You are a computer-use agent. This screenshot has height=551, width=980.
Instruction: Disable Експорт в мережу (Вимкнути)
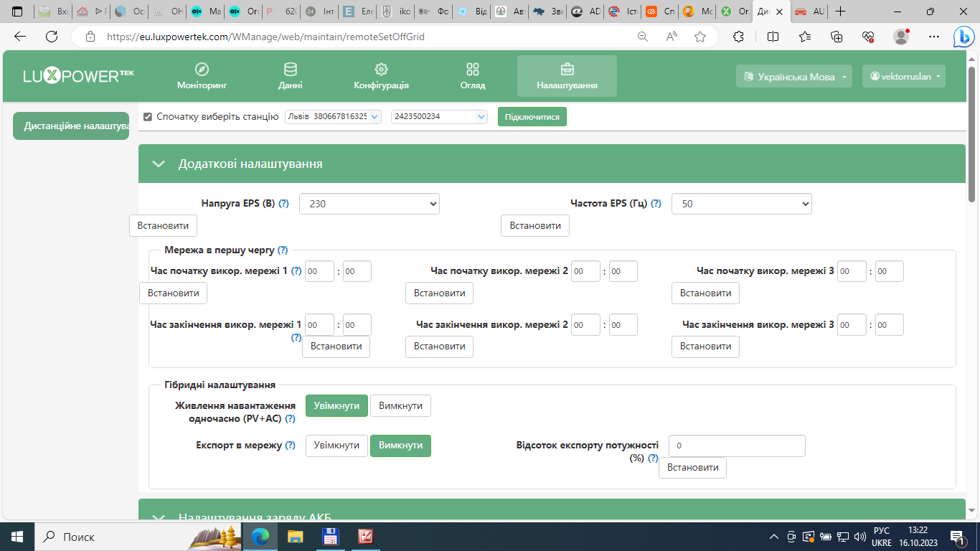point(400,446)
